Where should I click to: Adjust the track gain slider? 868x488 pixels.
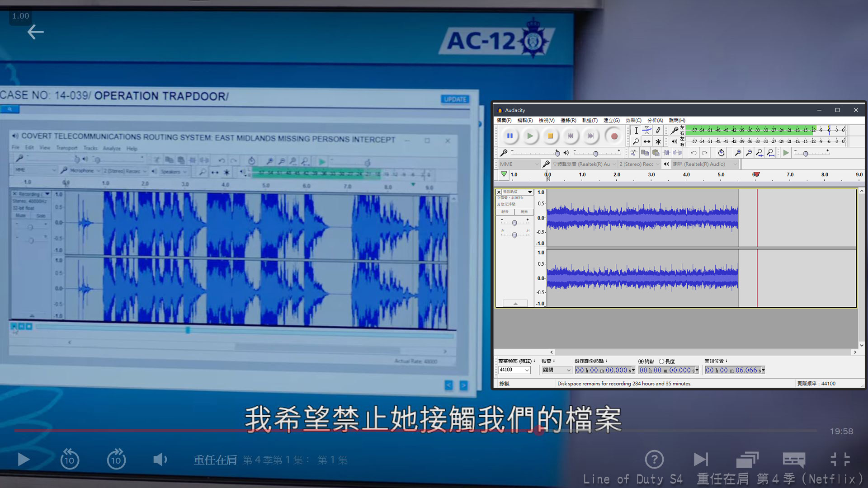514,223
